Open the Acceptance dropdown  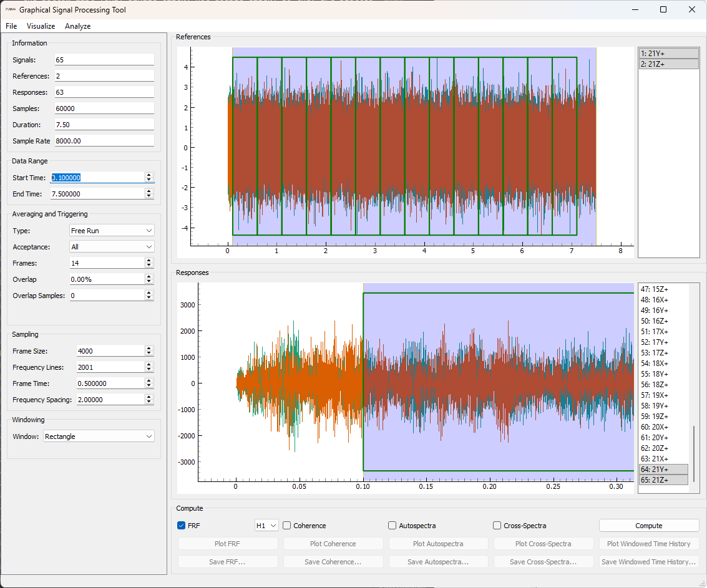[111, 247]
